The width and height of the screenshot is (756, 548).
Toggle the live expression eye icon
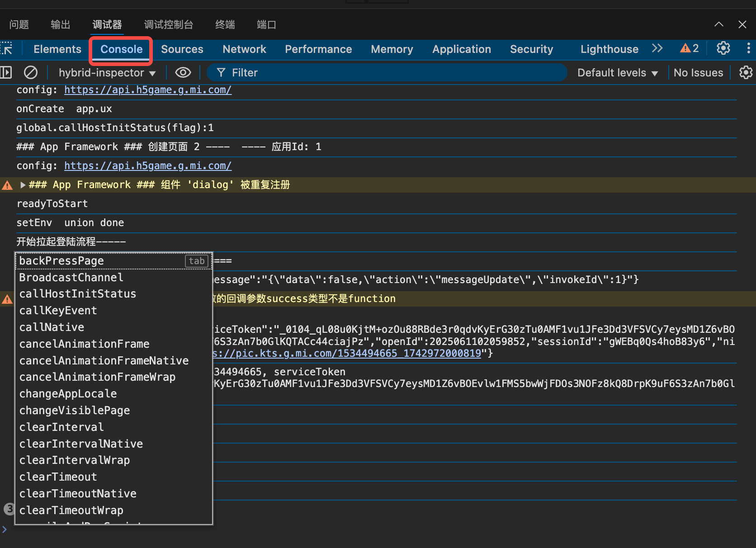point(183,72)
